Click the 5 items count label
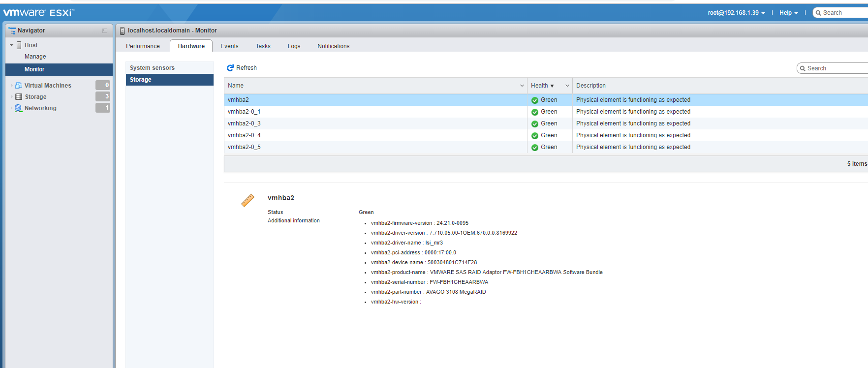The image size is (868, 368). coord(857,164)
